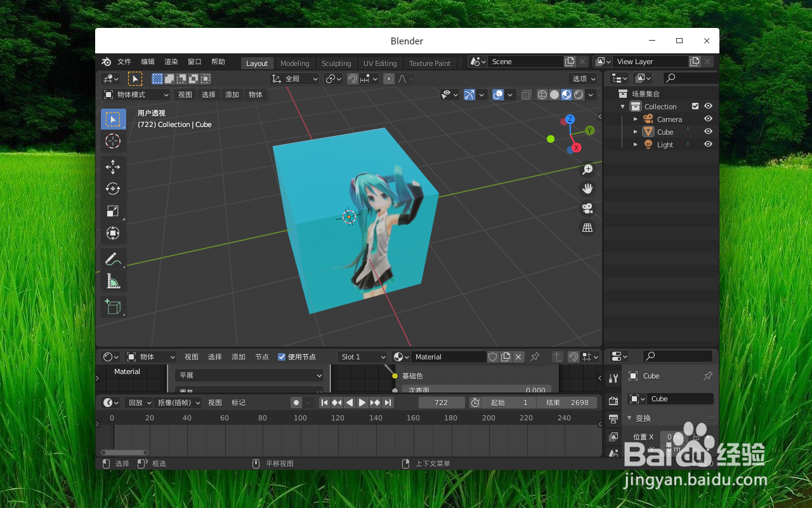This screenshot has width=812, height=508.
Task: Expand the Cube tree item
Action: point(636,131)
